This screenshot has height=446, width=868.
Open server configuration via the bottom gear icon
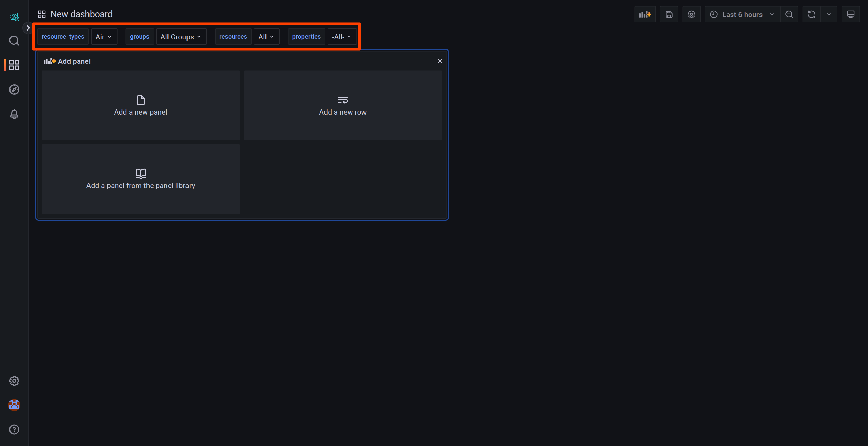(x=14, y=381)
